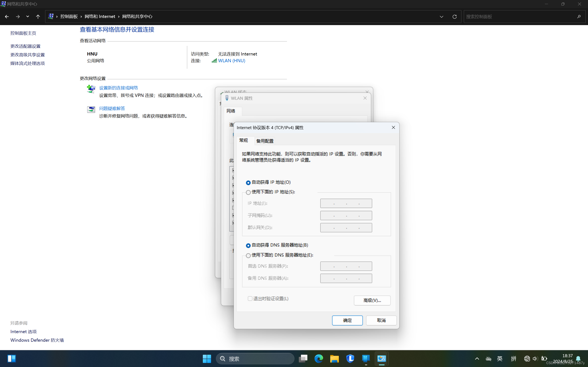The height and width of the screenshot is (367, 588).
Task: Open the recent locations dropdown arrow
Action: (27, 17)
